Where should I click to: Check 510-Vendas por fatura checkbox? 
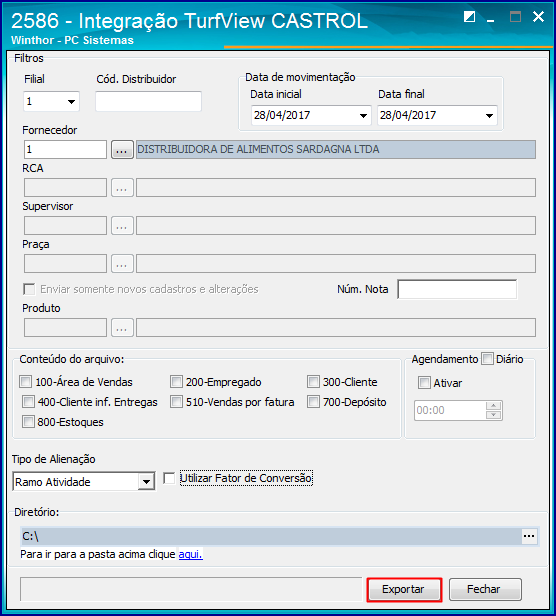pyautogui.click(x=176, y=402)
